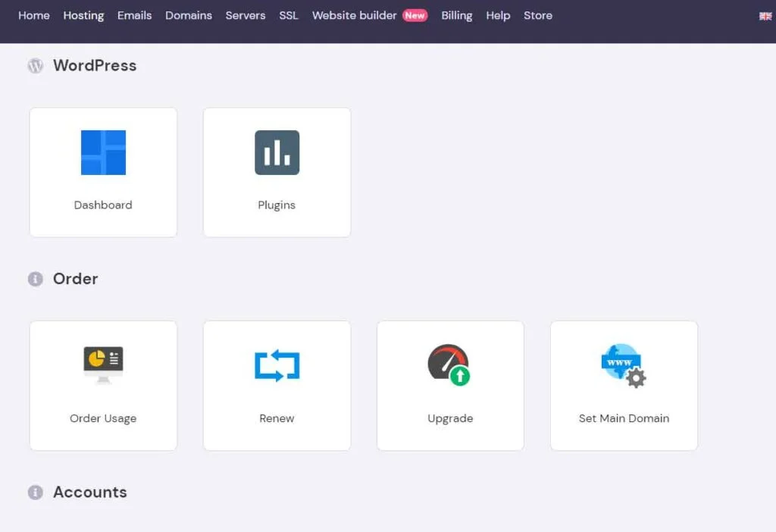Click the Upgrade speedometer icon
This screenshot has height=532, width=776.
(449, 365)
